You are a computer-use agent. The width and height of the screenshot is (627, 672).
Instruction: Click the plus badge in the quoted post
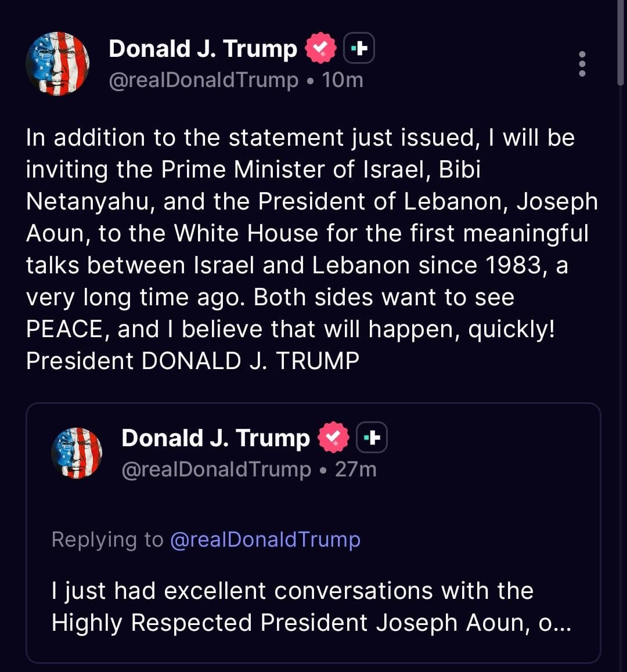click(372, 438)
